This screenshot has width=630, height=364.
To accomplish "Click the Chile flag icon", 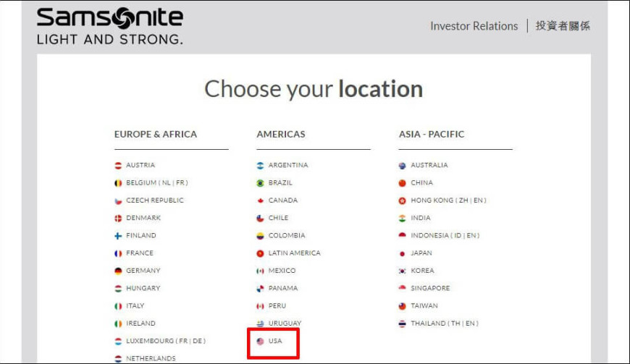I will click(x=261, y=219).
